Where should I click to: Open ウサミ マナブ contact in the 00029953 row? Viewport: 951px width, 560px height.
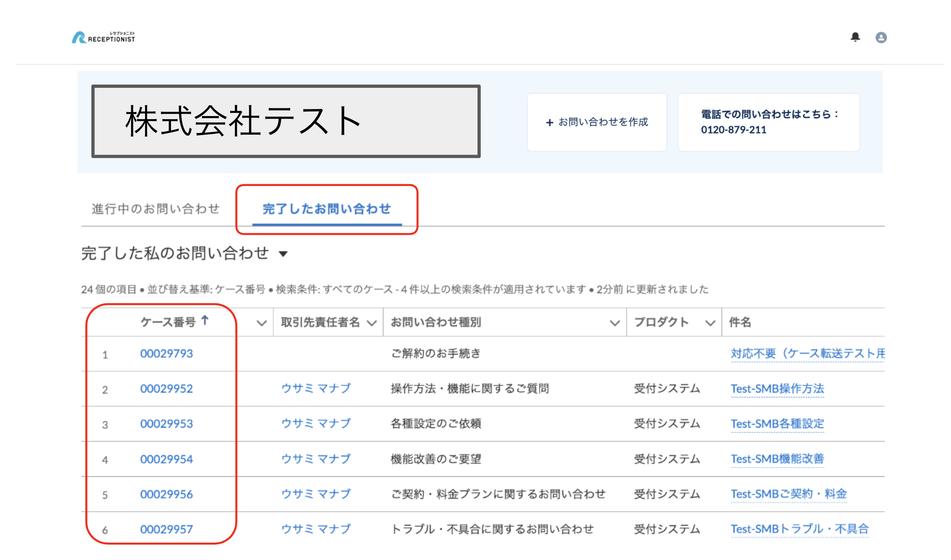pos(316,424)
